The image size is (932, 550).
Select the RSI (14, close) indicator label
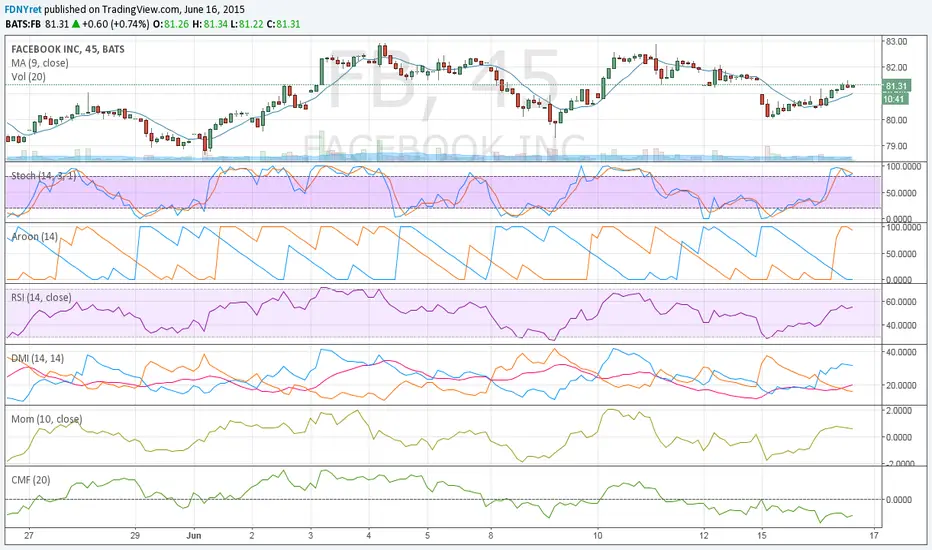[41, 297]
